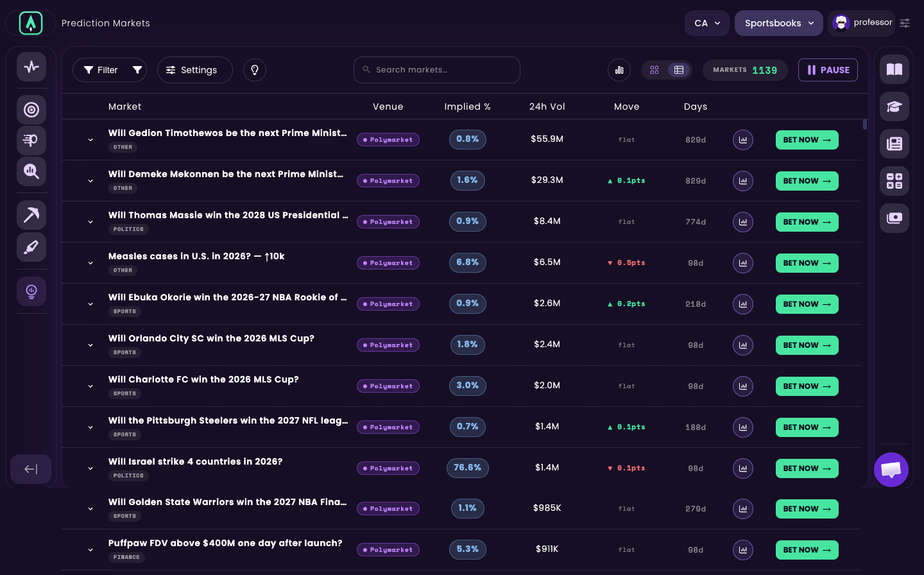Viewport: 924px width, 575px height.
Task: Open the professor profile menu
Action: pyautogui.click(x=862, y=23)
